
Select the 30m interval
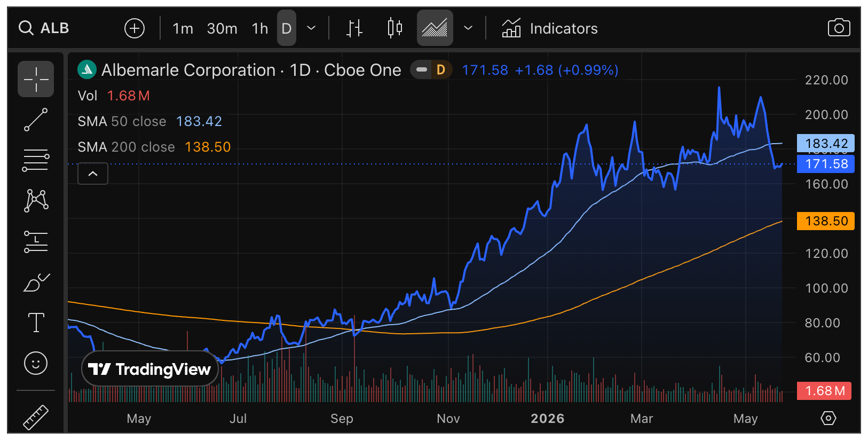[222, 28]
